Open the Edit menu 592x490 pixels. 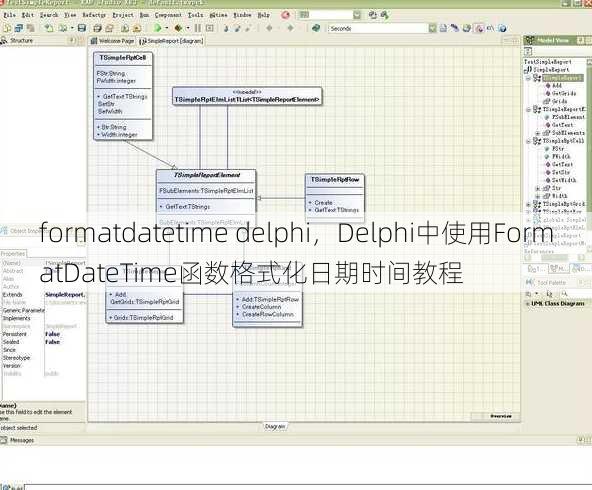click(x=28, y=15)
